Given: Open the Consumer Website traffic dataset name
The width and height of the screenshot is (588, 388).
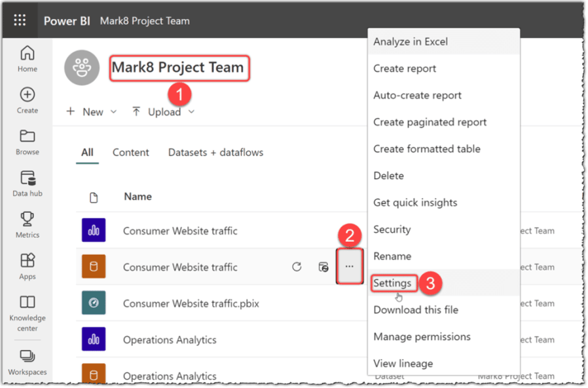Looking at the screenshot, I should point(180,267).
